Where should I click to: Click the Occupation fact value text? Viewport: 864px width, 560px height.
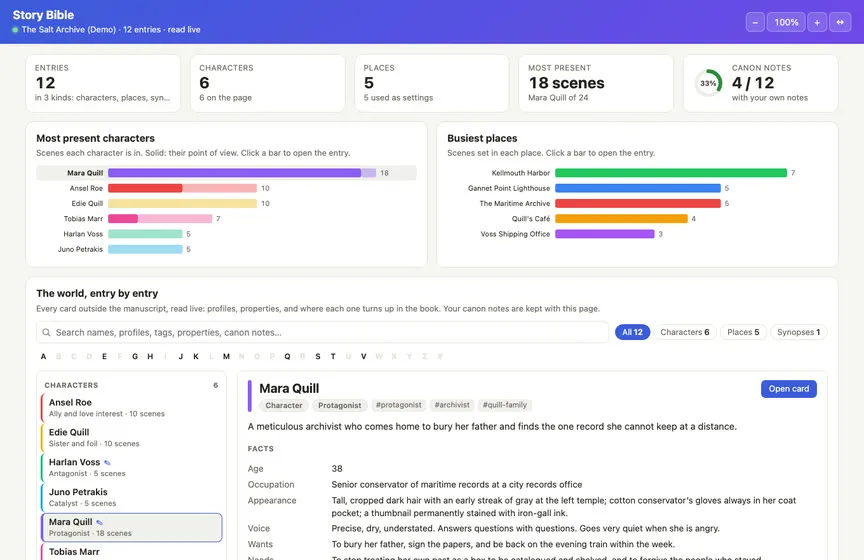(x=457, y=484)
